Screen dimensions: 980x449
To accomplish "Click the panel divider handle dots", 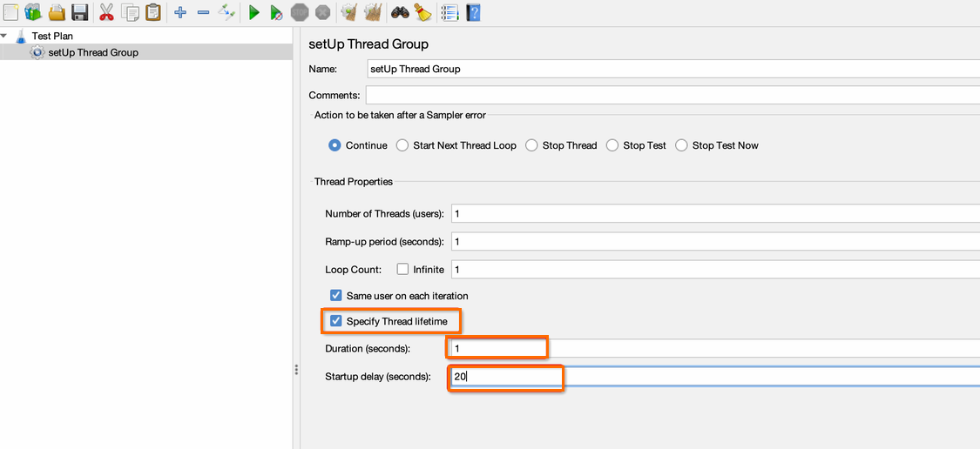I will coord(296,370).
